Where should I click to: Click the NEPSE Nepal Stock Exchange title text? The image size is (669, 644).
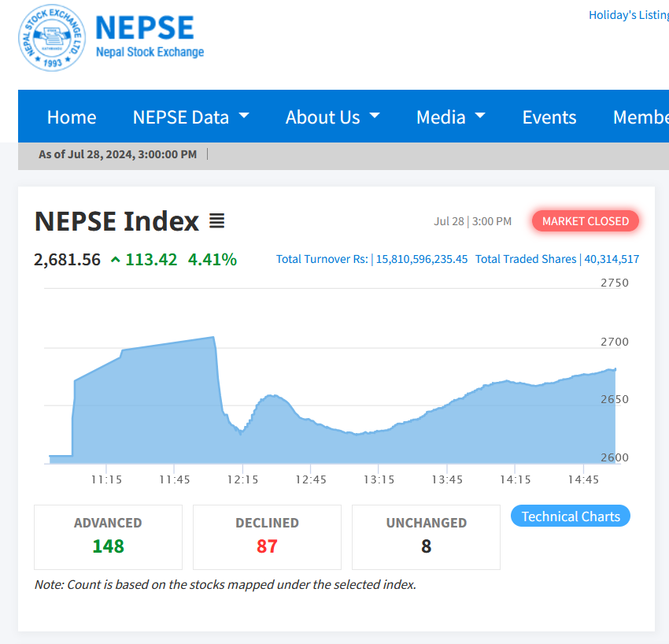(x=149, y=37)
